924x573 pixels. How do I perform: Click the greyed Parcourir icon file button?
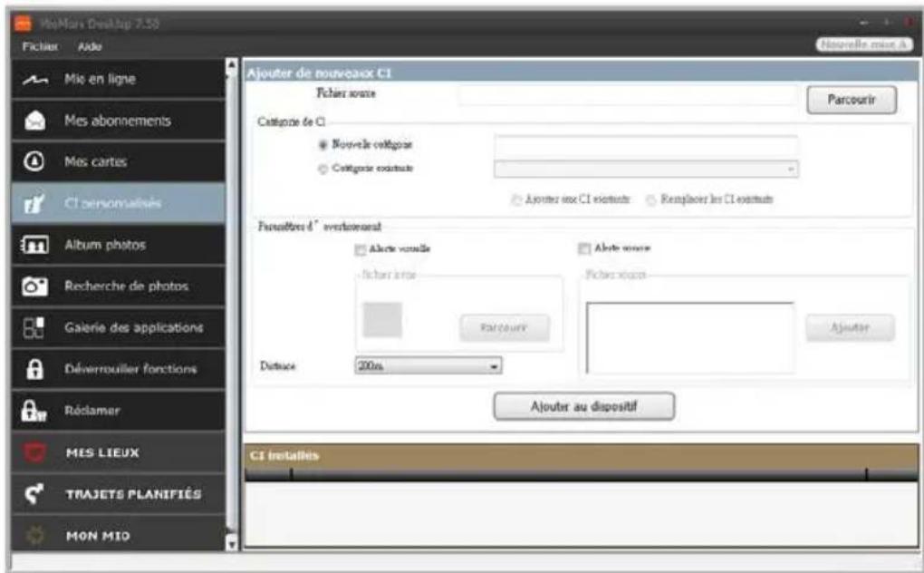click(x=505, y=328)
